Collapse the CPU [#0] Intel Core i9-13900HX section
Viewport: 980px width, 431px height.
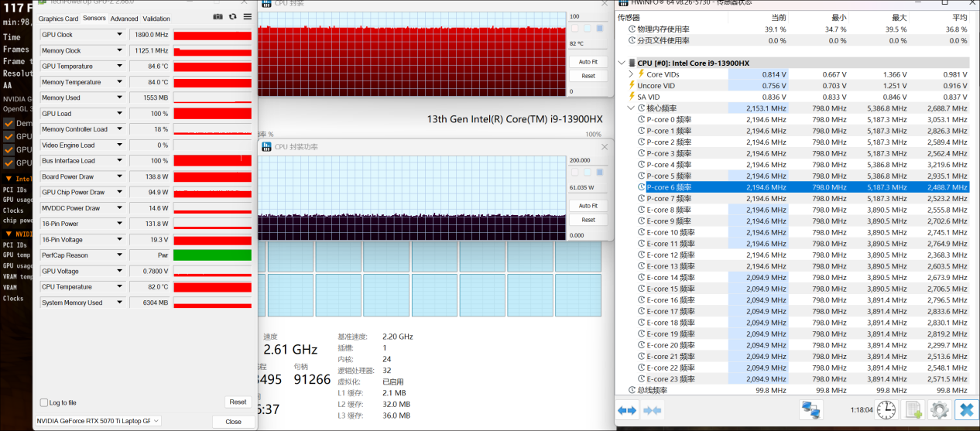[622, 63]
